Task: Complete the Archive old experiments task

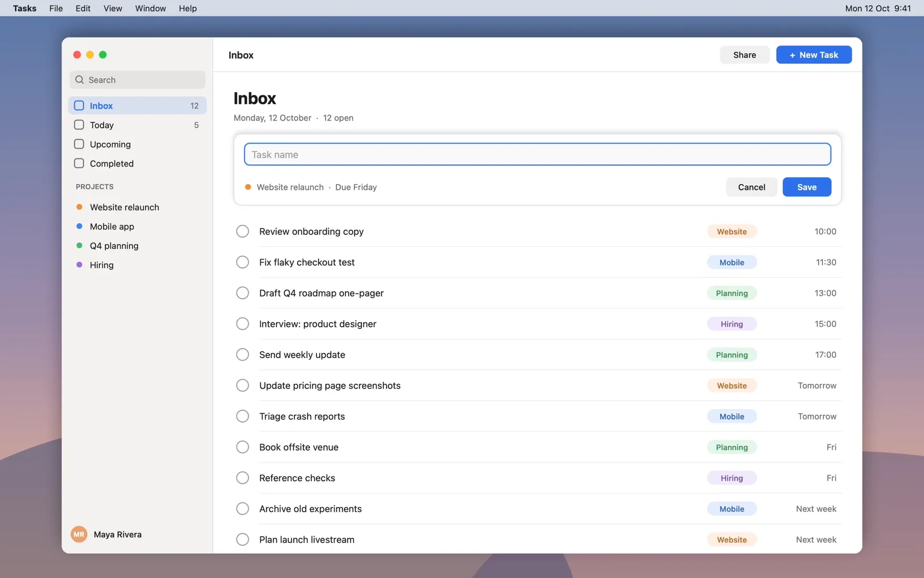Action: pos(243,508)
